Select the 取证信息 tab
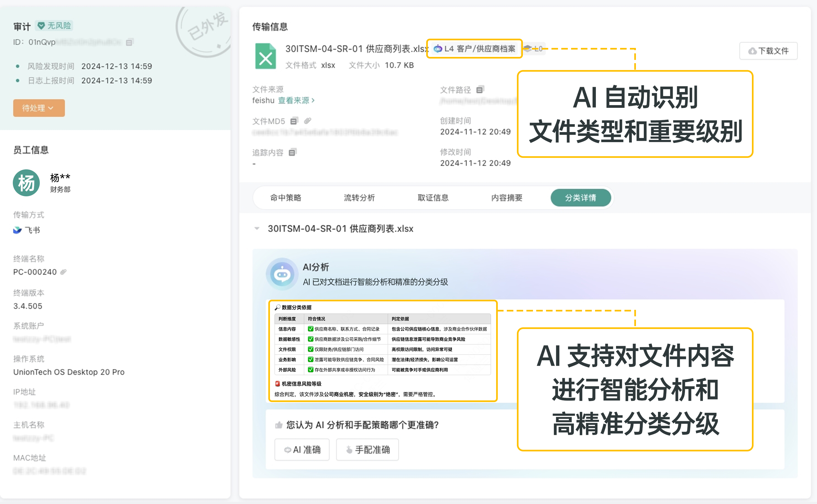Viewport: 817px width, 504px height. 433,198
